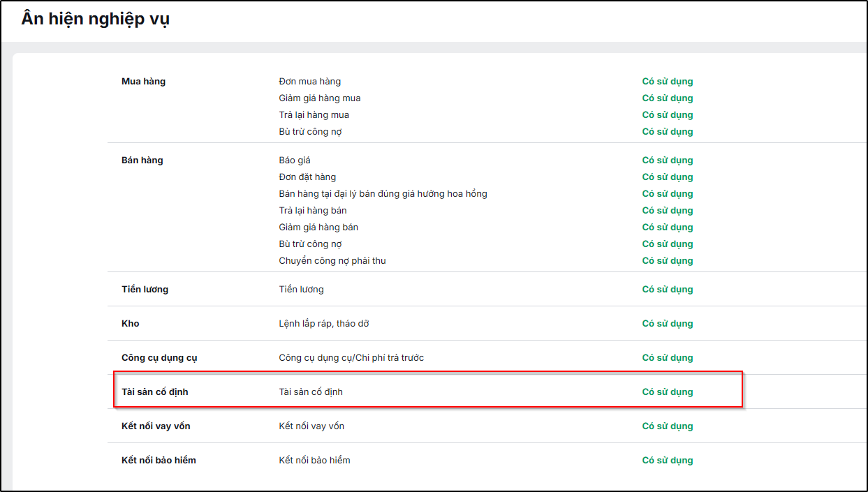Select the 'Trả lại hàng bán' label
The height and width of the screenshot is (492, 868).
pyautogui.click(x=313, y=211)
